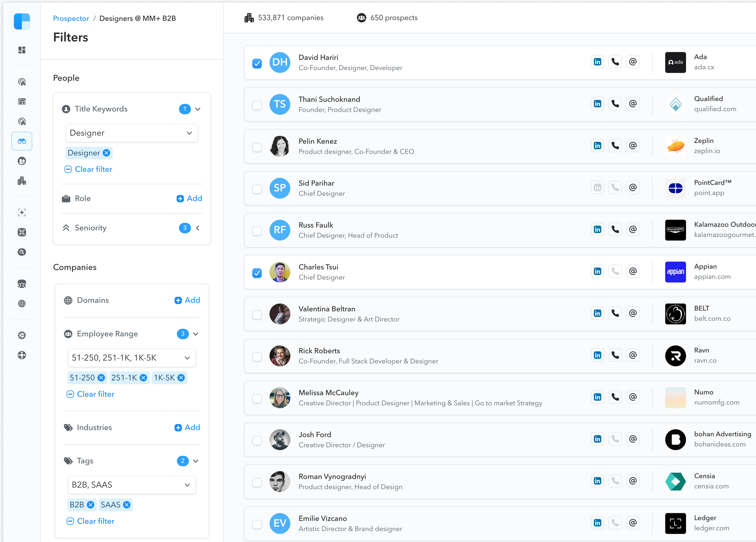Image resolution: width=756 pixels, height=542 pixels.
Task: Reveal email address for Sid Parihar
Action: coord(633,188)
